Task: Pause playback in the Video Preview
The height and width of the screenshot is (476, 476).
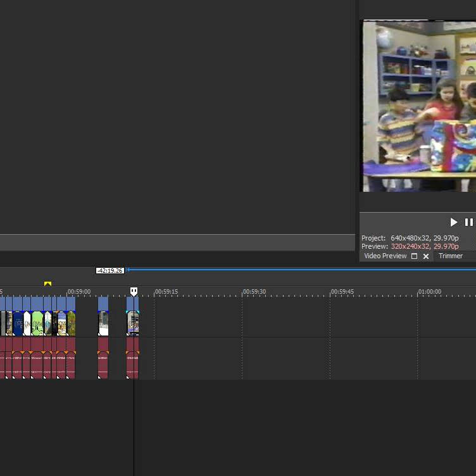Action: pyautogui.click(x=468, y=222)
